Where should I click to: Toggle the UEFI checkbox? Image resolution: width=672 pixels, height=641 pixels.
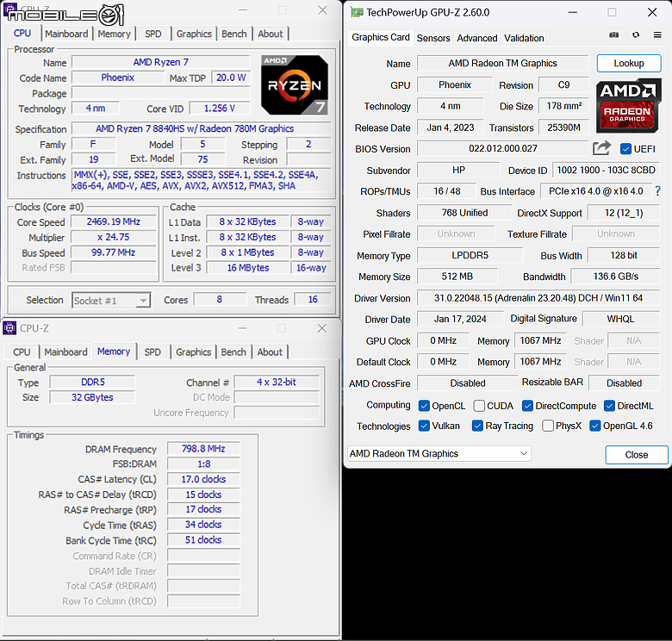point(625,149)
